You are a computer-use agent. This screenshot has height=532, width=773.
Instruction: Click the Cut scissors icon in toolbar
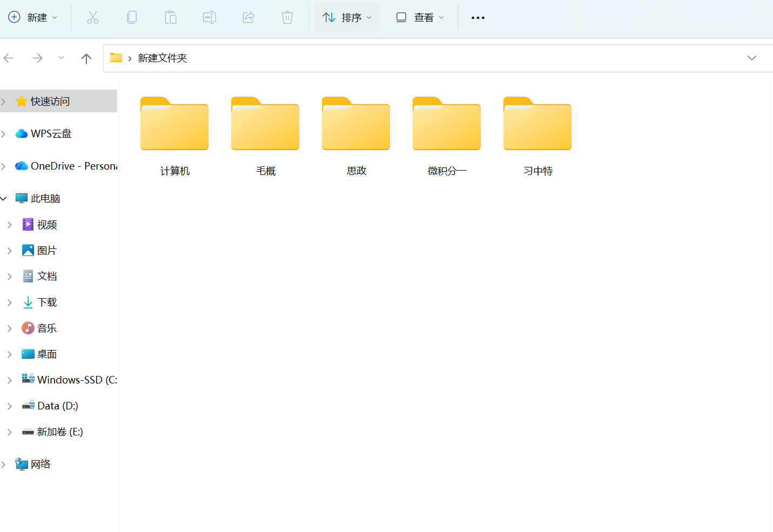click(x=93, y=18)
